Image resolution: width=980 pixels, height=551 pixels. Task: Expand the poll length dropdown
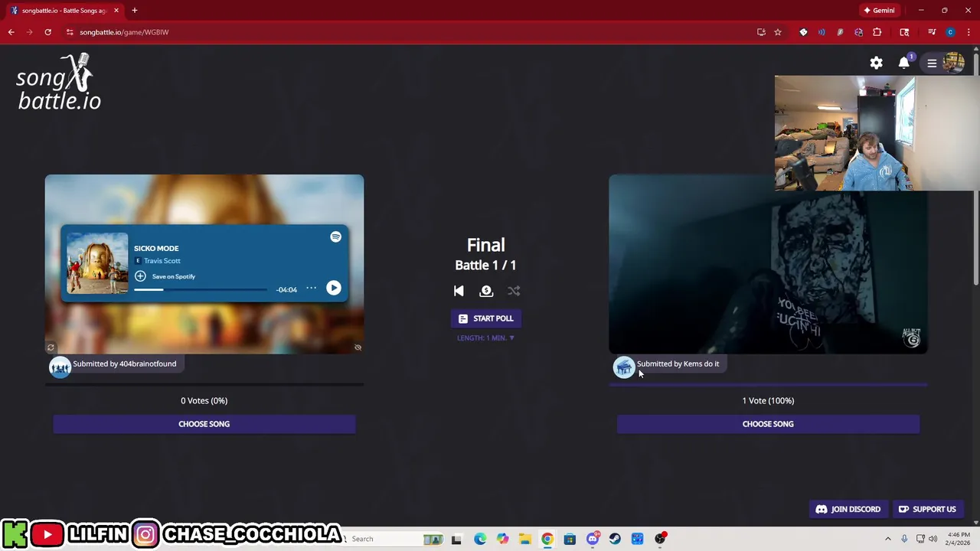coord(486,337)
